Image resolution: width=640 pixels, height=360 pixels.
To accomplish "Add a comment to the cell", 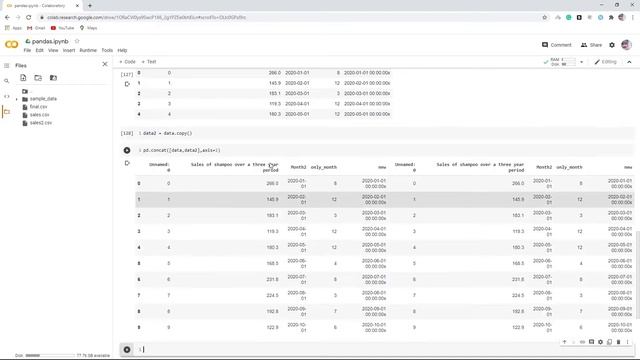I will (x=591, y=342).
